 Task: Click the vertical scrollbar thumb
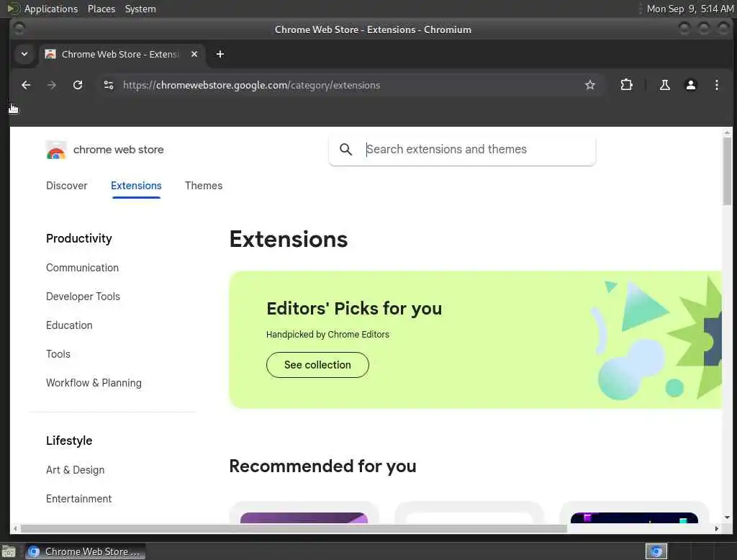pos(727,171)
